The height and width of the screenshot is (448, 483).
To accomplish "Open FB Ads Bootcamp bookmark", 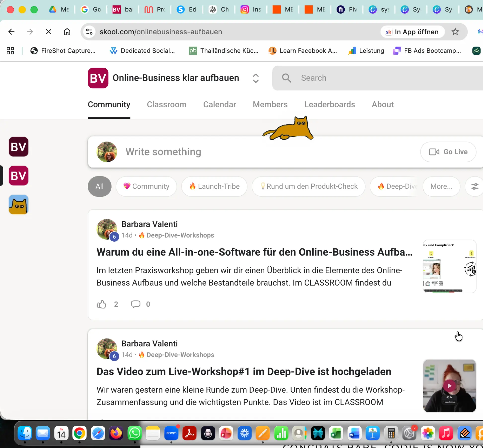I will pos(427,51).
